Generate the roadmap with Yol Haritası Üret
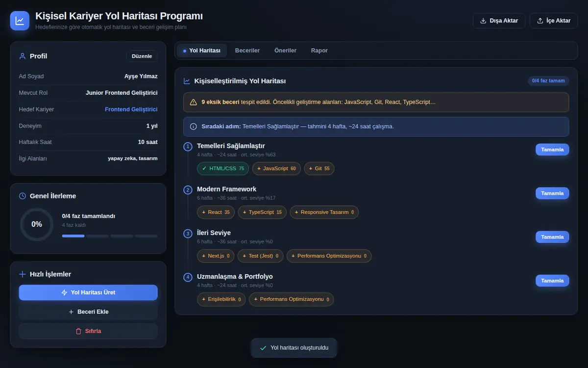 point(88,292)
